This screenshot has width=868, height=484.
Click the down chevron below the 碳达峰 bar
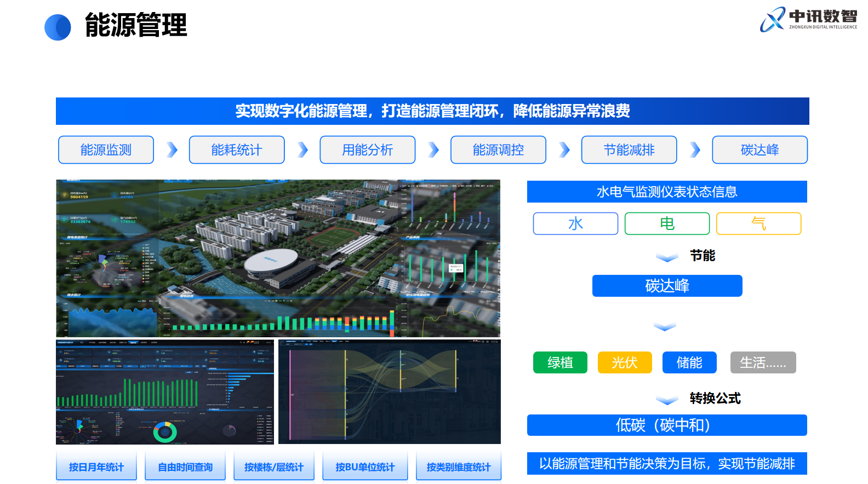coord(665,327)
